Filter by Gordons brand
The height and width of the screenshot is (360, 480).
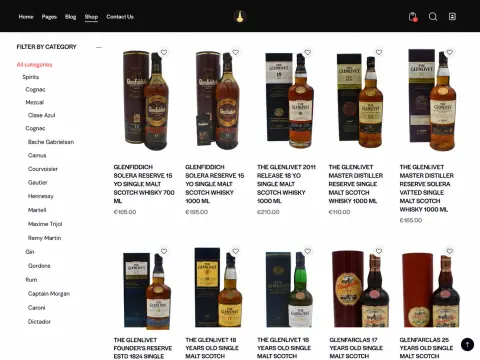tap(39, 266)
